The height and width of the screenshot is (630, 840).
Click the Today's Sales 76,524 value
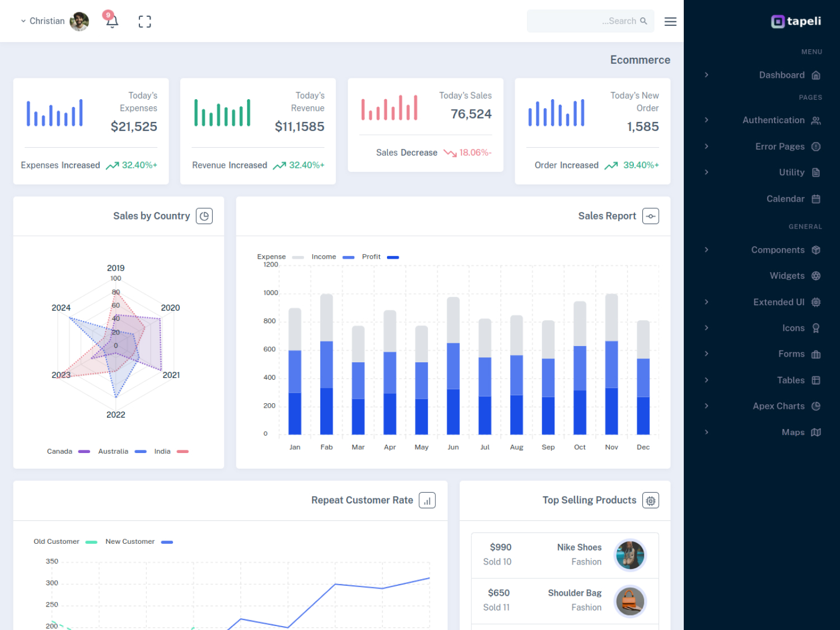point(471,114)
